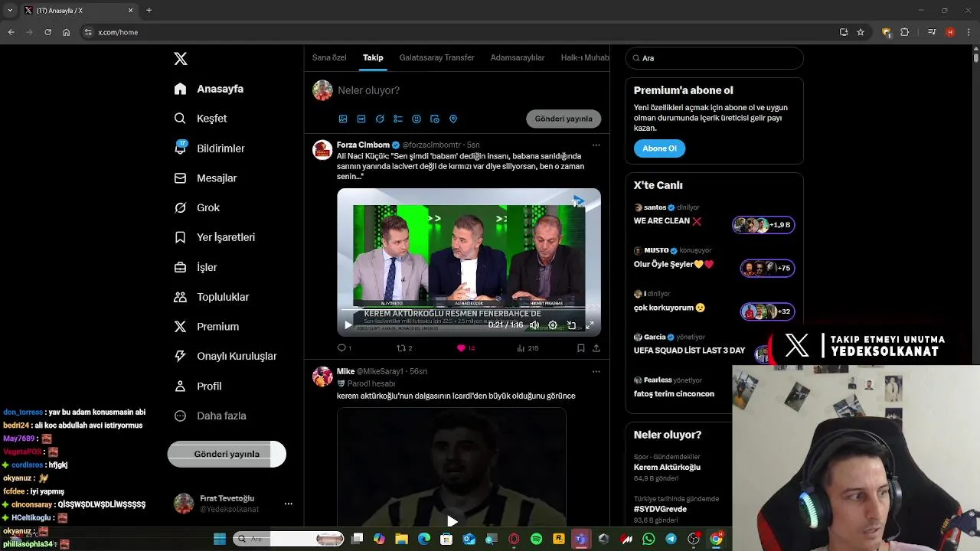Open more options on Mike post

pos(596,371)
